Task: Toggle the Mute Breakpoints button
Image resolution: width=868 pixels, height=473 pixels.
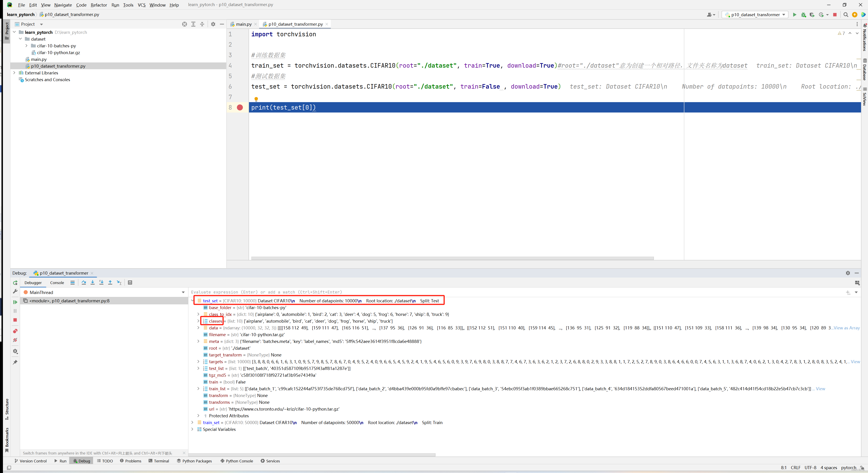Action: coord(15,340)
